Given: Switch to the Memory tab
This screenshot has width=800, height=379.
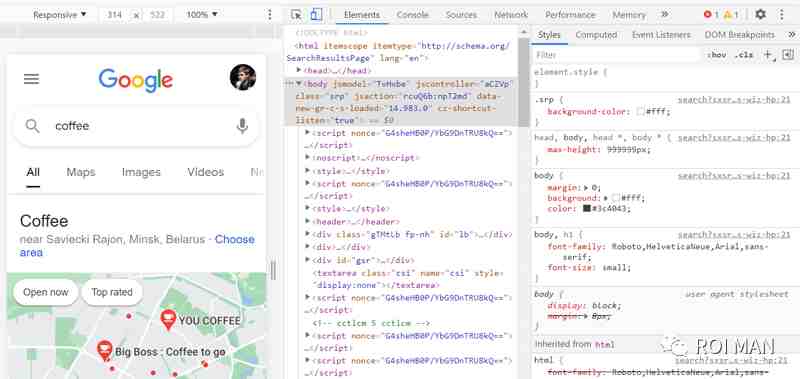Looking at the screenshot, I should click(x=629, y=15).
